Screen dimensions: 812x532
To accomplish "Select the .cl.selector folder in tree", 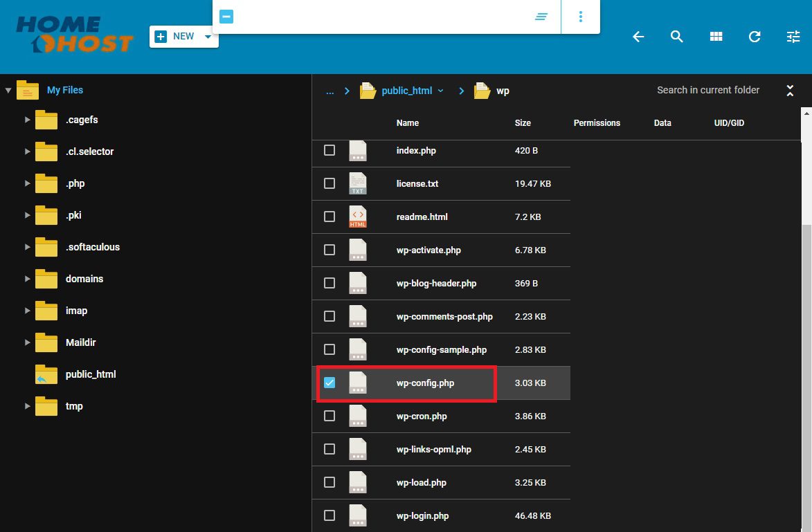I will tap(89, 152).
